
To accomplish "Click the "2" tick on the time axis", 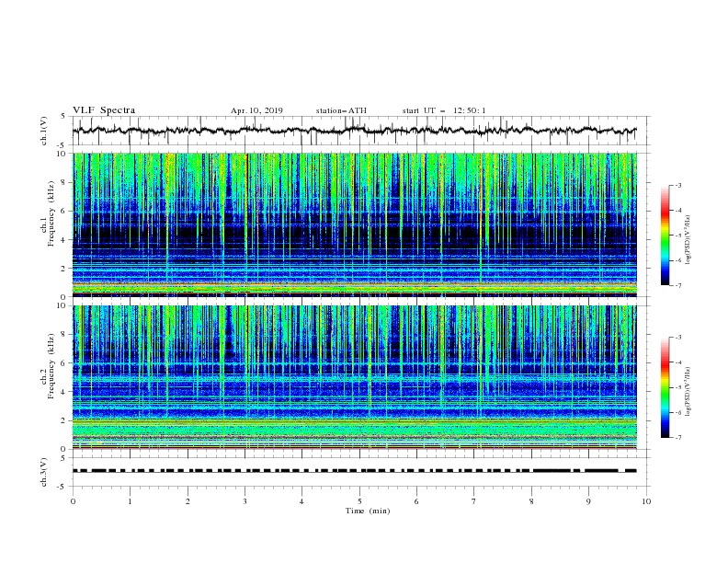I will pos(188,501).
